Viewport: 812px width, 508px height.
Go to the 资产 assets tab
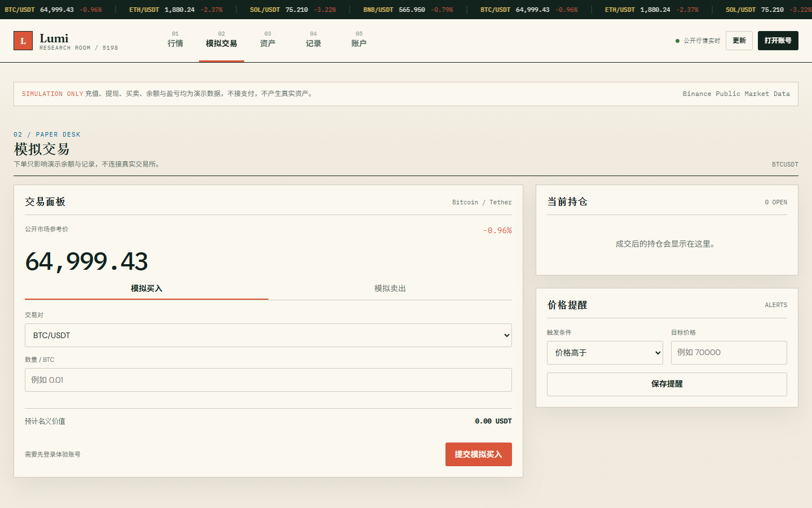268,40
